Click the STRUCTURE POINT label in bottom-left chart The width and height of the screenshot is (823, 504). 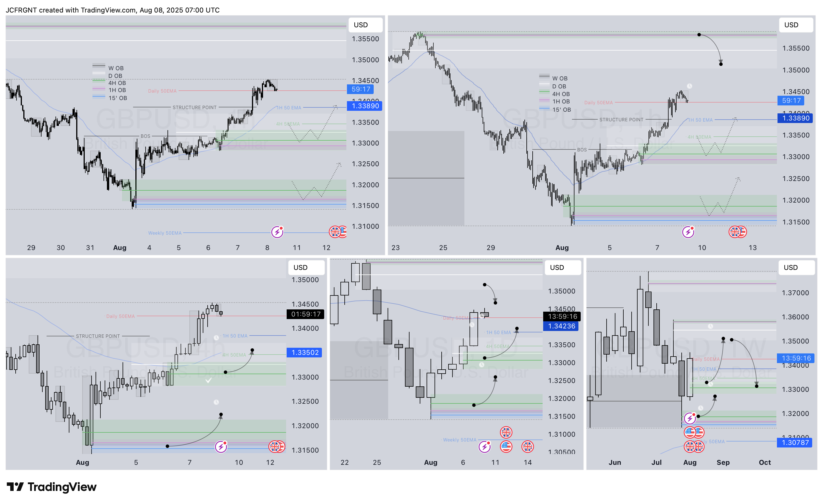[x=98, y=336]
